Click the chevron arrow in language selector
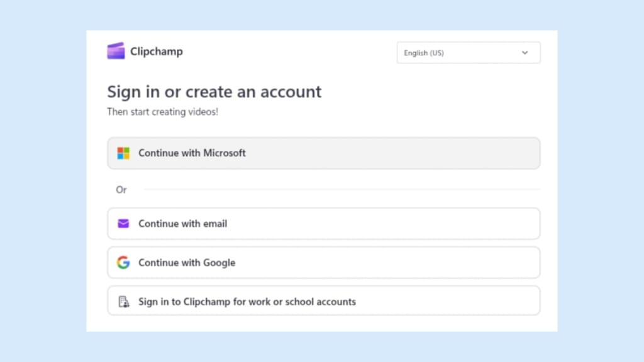Viewport: 644px width, 362px height. (525, 53)
